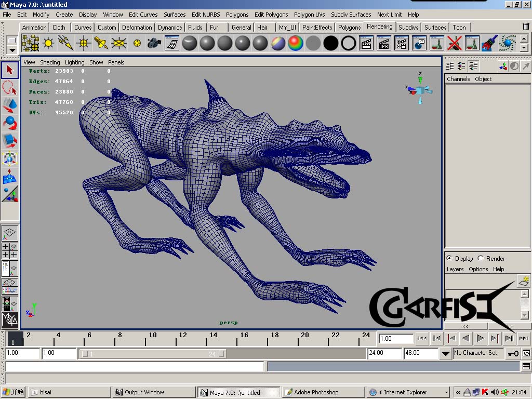
Task: Jump to start of playback range
Action: [422, 338]
